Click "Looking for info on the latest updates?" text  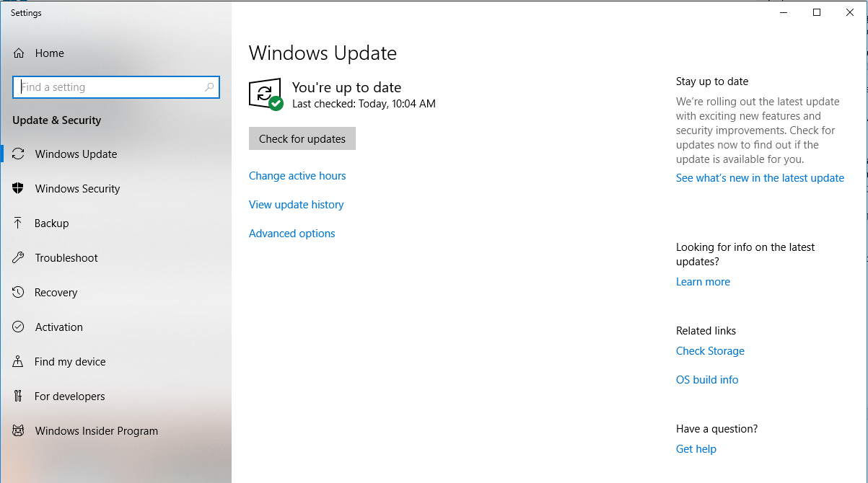coord(745,254)
